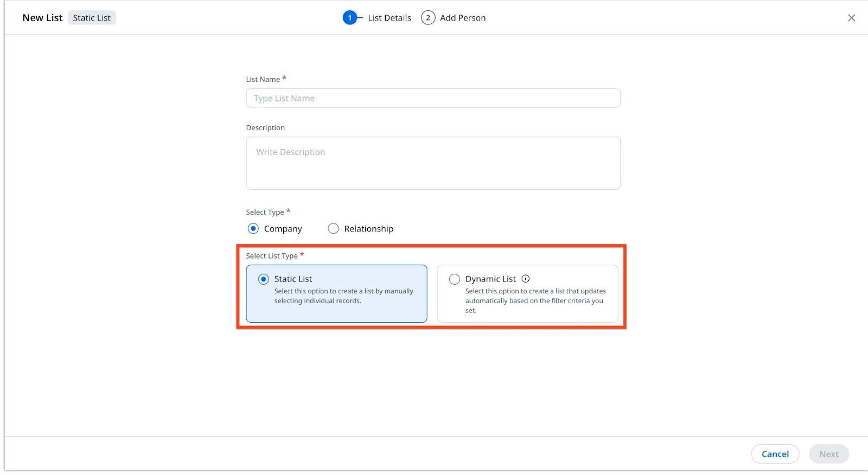The image size is (868, 475).
Task: Open the Add Person step label
Action: (x=463, y=18)
